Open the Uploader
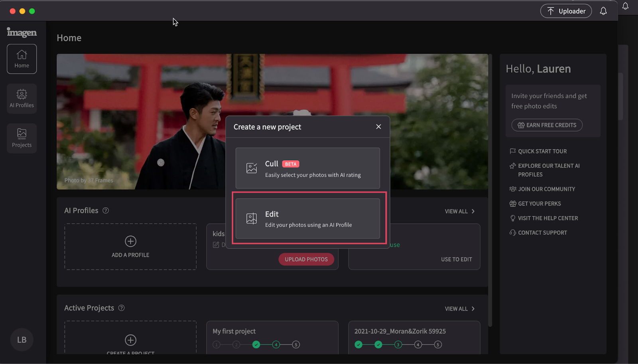Screen dimensions: 638x364 (566, 11)
